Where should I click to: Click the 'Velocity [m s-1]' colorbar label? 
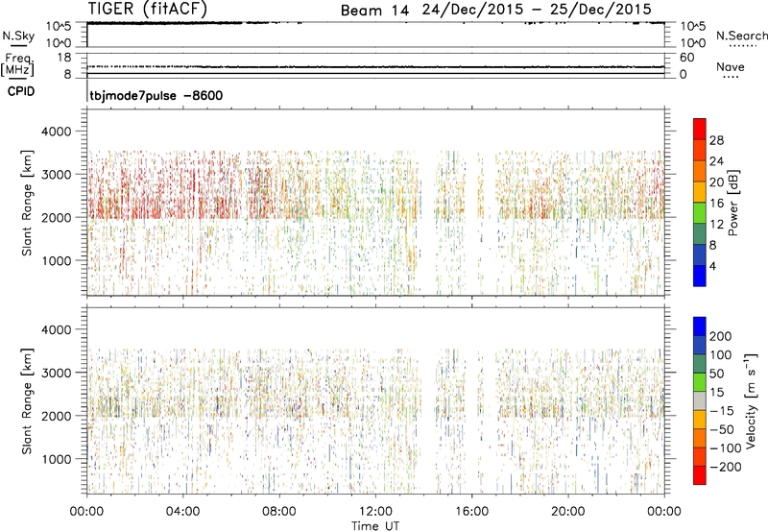point(751,401)
